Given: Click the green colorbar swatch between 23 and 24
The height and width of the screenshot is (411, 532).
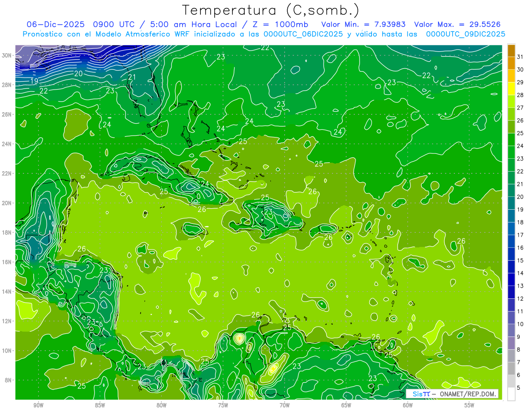Looking at the screenshot, I should [x=512, y=153].
